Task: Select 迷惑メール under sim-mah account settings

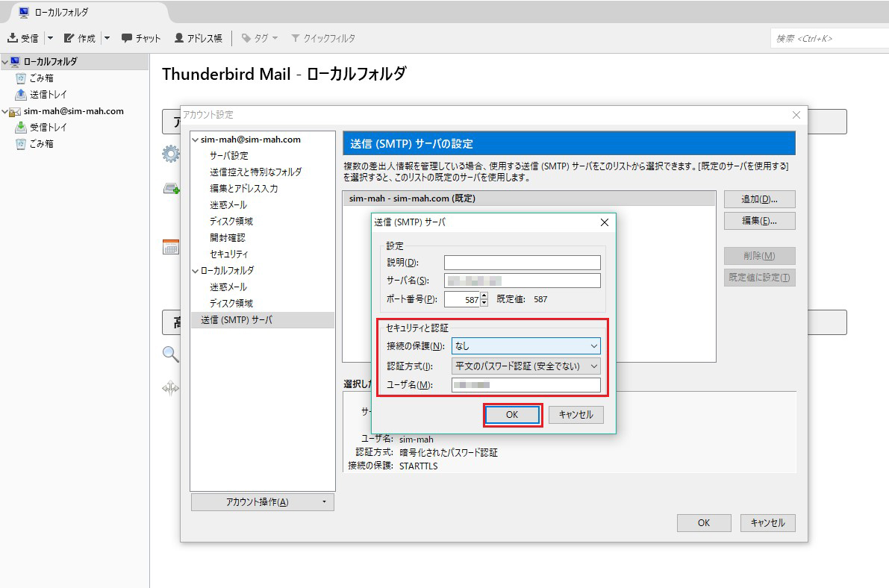Action: coord(228,205)
